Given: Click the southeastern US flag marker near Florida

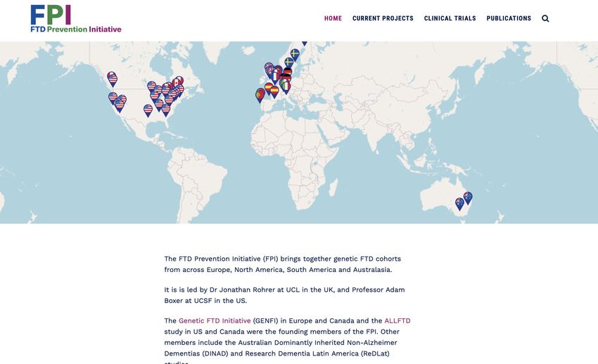Looking at the screenshot, I should (166, 110).
